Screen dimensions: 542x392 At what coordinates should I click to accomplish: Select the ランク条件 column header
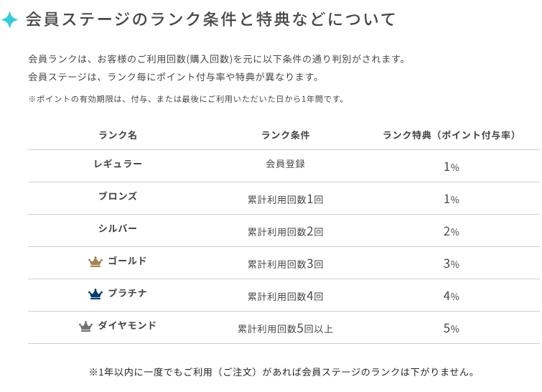tap(285, 135)
